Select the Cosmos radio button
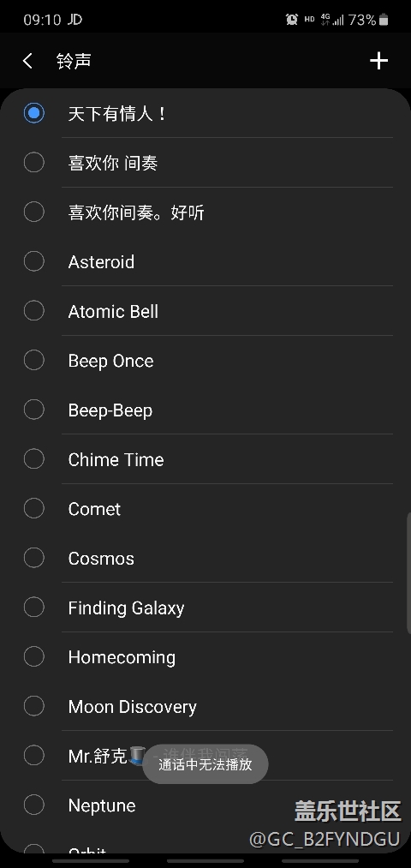This screenshot has height=868, width=411. coord(33,558)
